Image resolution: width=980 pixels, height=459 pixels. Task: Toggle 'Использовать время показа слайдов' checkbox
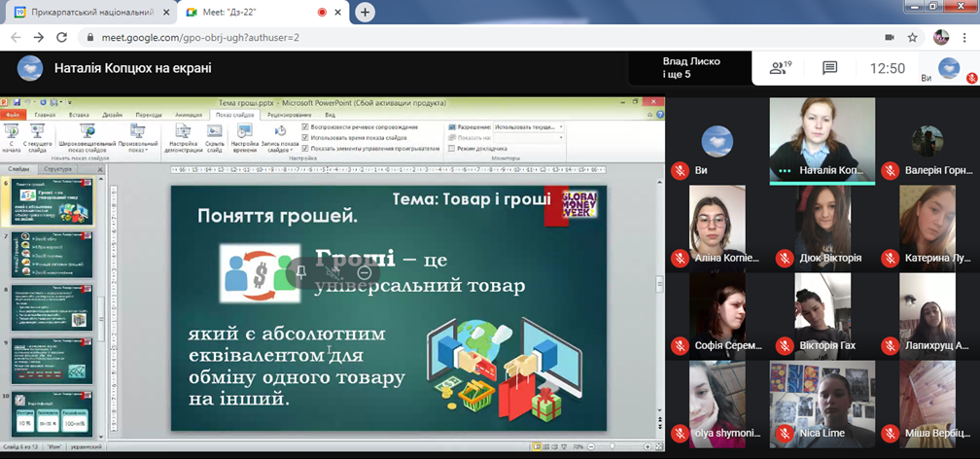tap(305, 138)
